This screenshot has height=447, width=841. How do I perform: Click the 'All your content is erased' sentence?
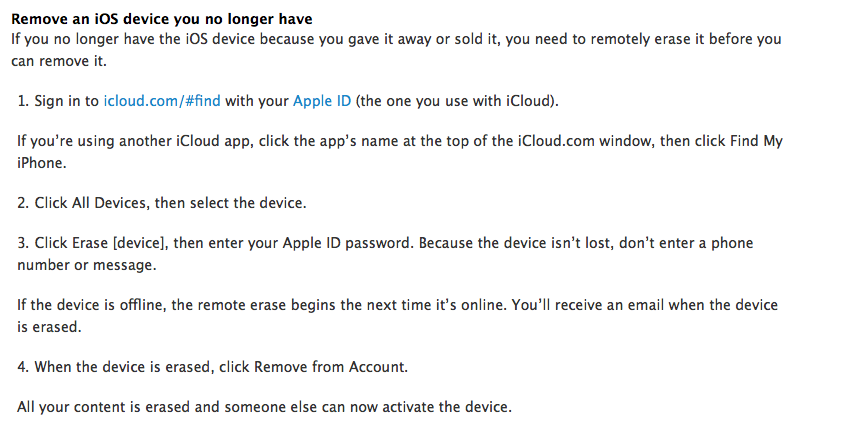(x=264, y=407)
